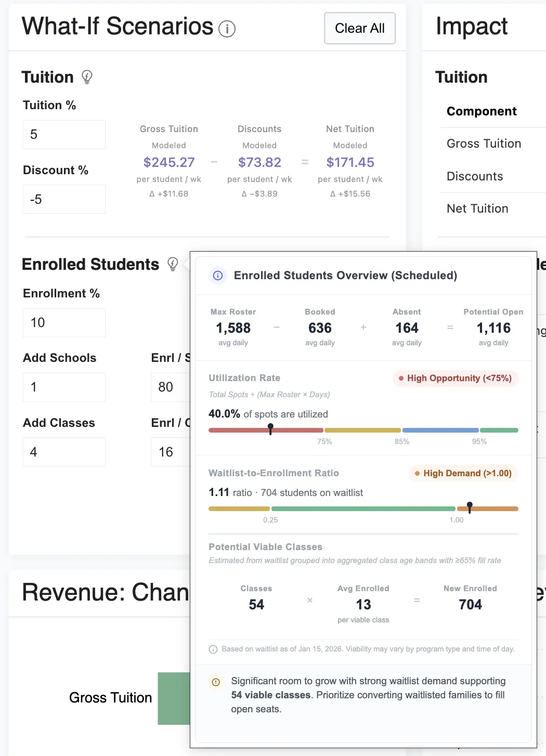Select the Enrollment % input box
Image resolution: width=546 pixels, height=756 pixels.
(x=64, y=323)
